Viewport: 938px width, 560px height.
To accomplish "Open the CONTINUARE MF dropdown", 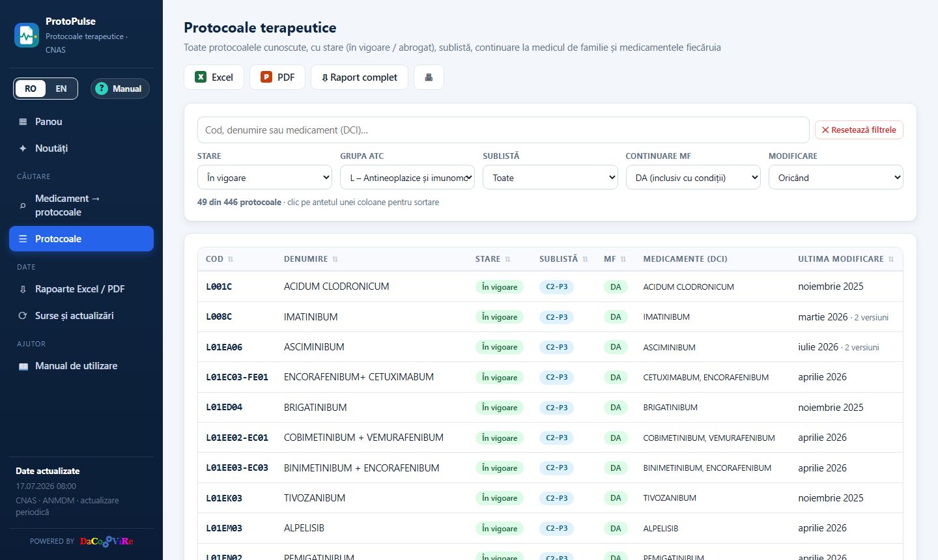I will [x=693, y=177].
